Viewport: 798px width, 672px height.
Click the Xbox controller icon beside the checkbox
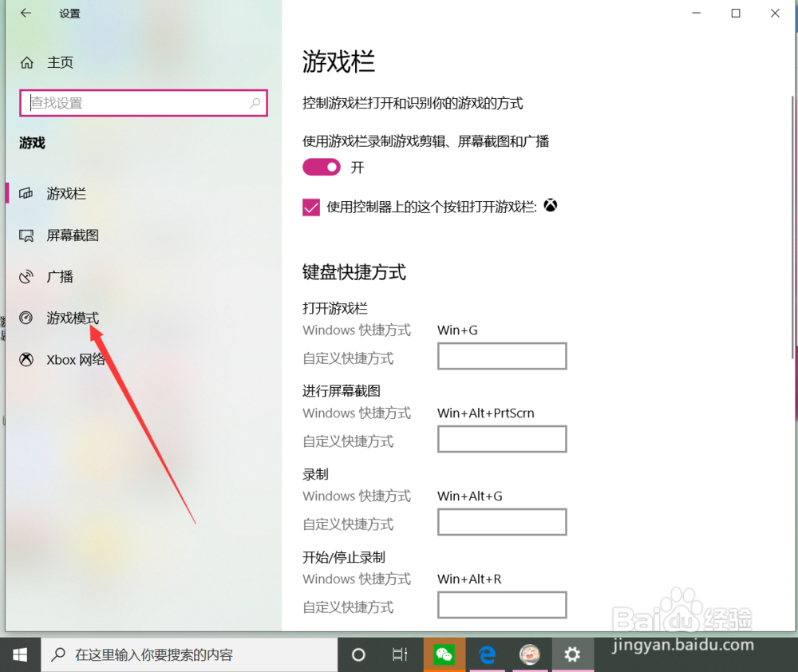coord(551,205)
